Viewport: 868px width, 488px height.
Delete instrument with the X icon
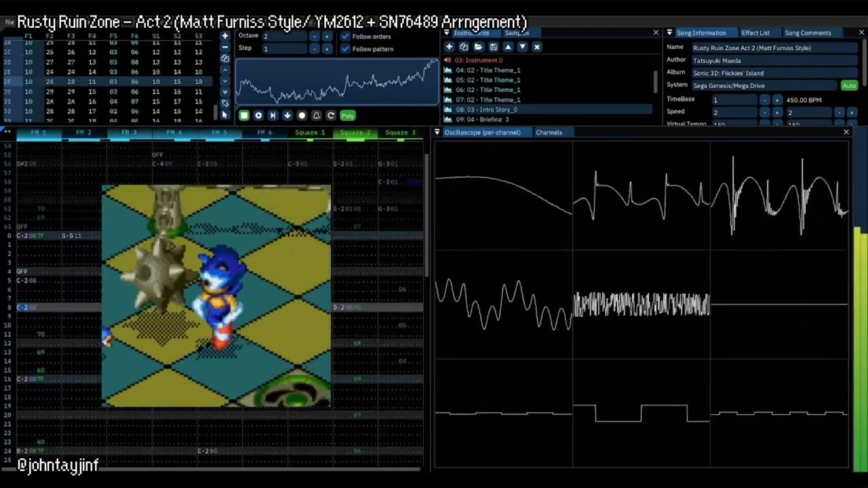click(537, 47)
